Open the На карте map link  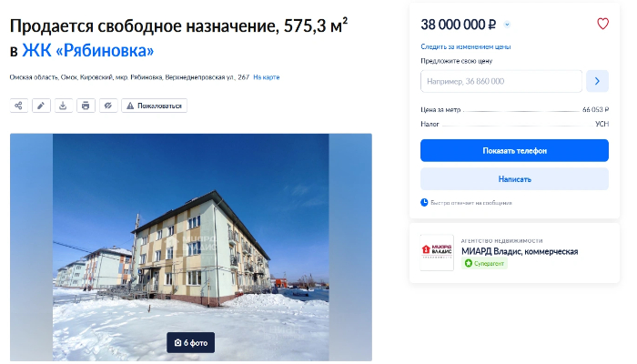click(x=267, y=77)
